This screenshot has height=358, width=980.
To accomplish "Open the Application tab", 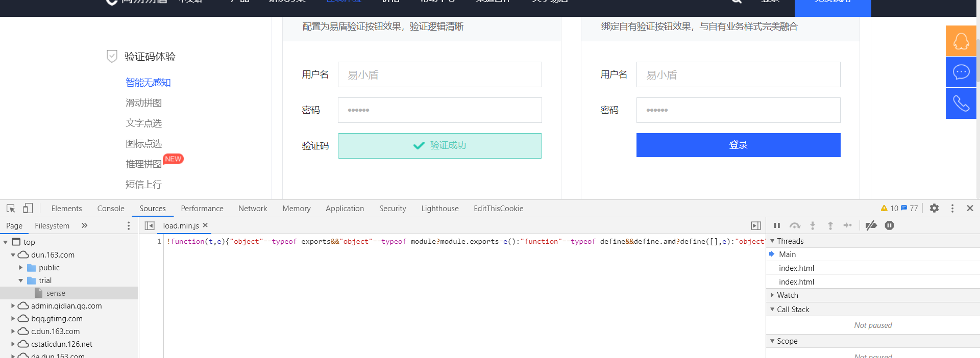I will (345, 209).
